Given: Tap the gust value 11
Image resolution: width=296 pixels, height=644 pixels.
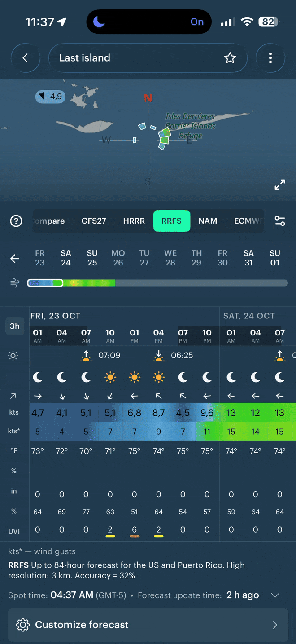Looking at the screenshot, I should pos(207,432).
